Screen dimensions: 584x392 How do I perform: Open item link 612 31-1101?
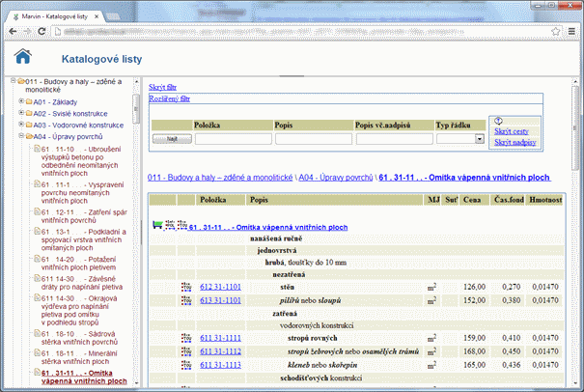(220, 287)
